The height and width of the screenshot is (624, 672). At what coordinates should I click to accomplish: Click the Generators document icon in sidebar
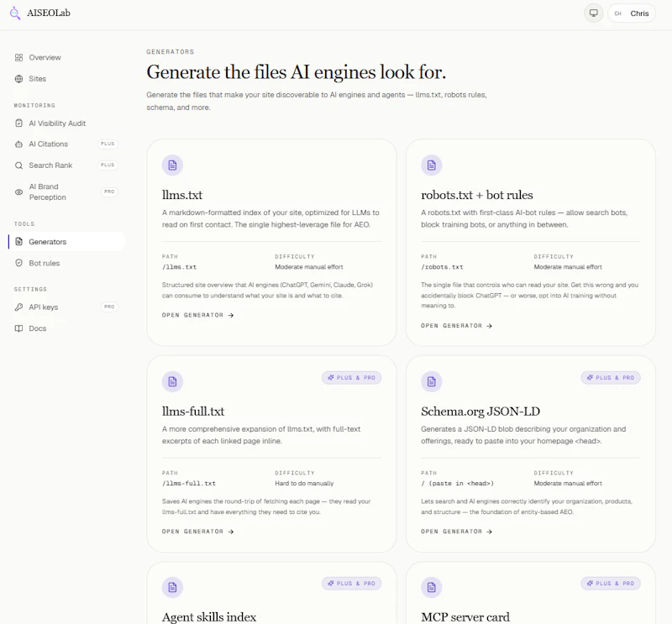(18, 242)
